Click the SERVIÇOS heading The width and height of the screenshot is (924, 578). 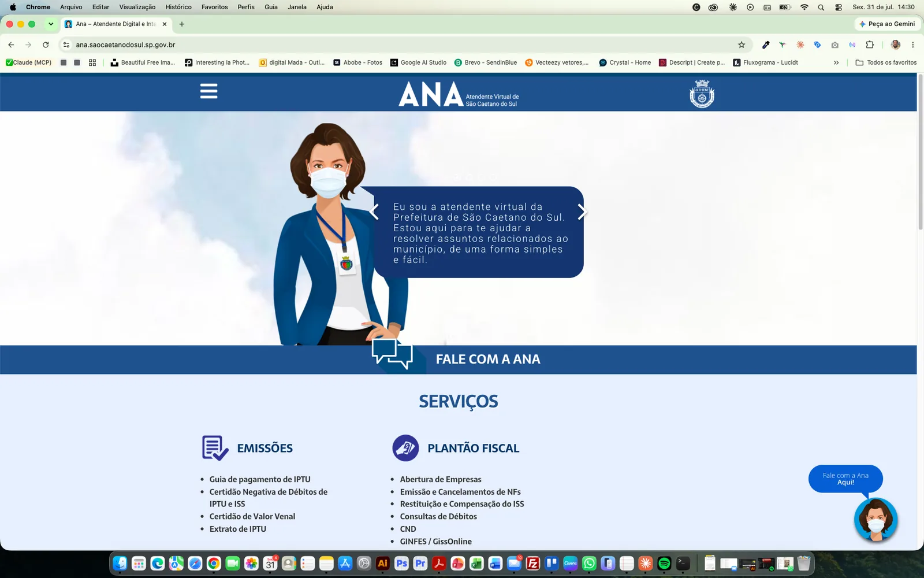point(459,401)
